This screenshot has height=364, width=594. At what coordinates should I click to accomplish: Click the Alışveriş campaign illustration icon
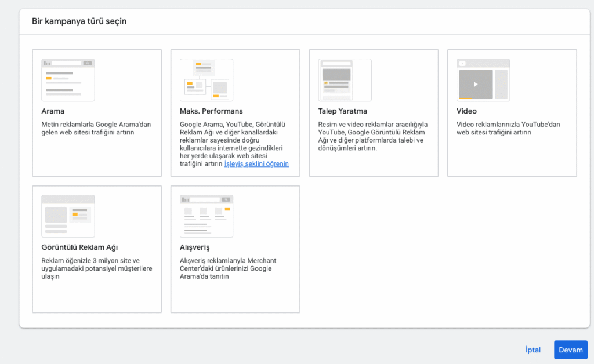pos(207,216)
